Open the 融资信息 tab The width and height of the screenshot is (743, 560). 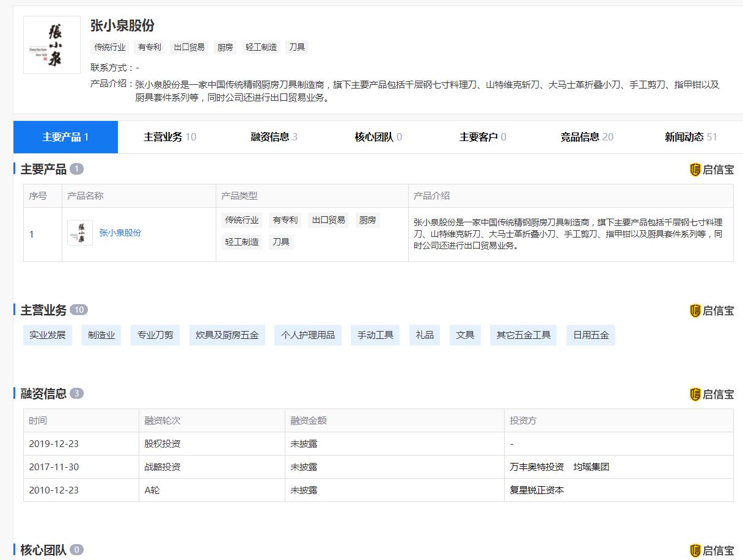274,137
